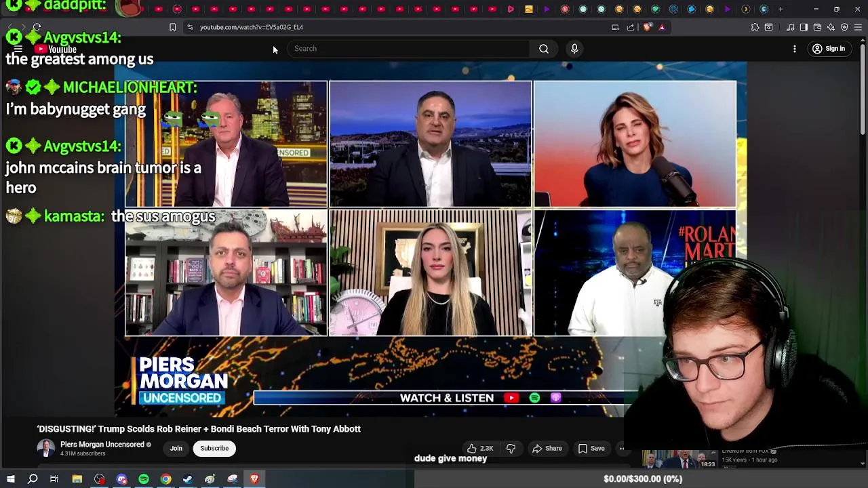868x488 pixels.
Task: Switch to the yellow-orange icon tab
Action: (x=529, y=9)
